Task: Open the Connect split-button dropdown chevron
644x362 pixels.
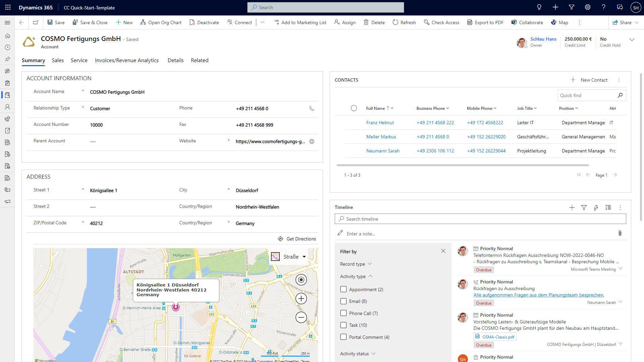Action: coord(262,22)
